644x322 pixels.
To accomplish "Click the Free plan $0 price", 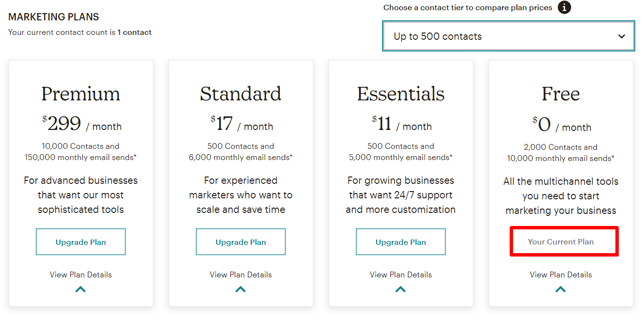I will [542, 125].
